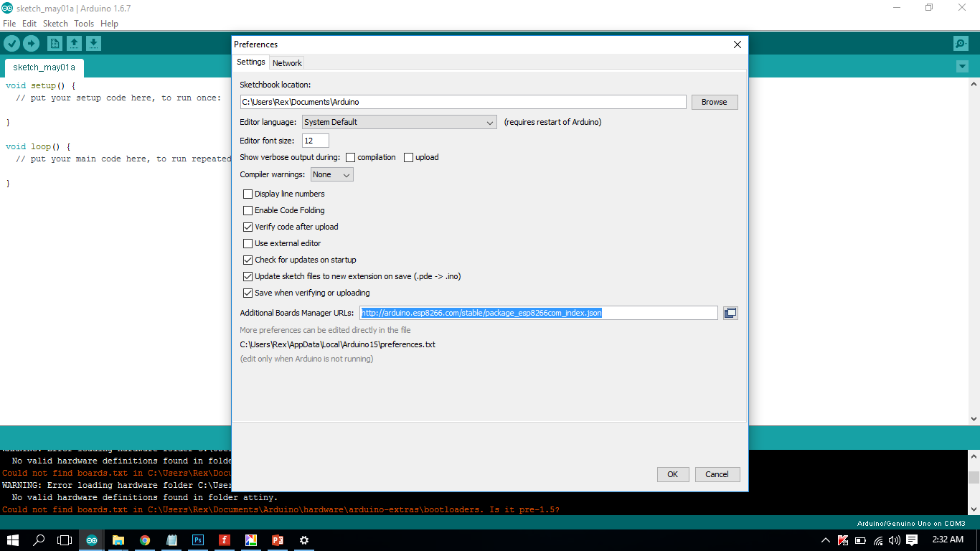Show hidden system tray icons
Viewport: 980px width, 551px height.
click(x=826, y=540)
